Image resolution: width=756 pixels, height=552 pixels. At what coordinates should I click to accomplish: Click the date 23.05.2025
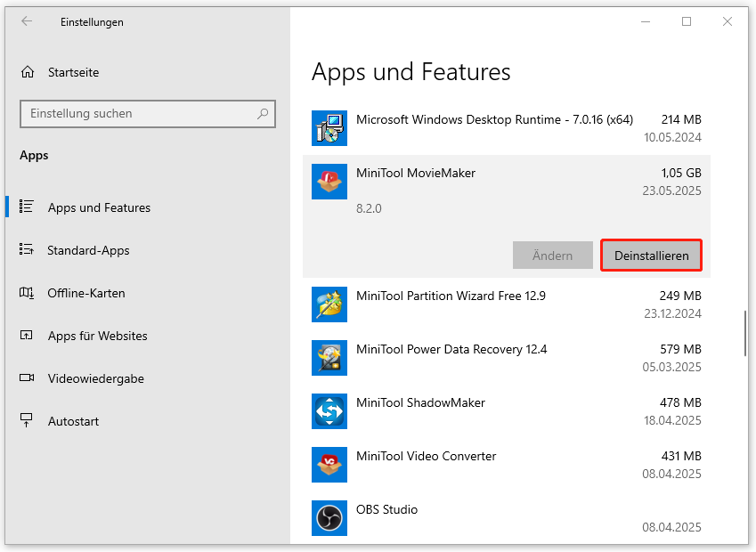pyautogui.click(x=671, y=191)
